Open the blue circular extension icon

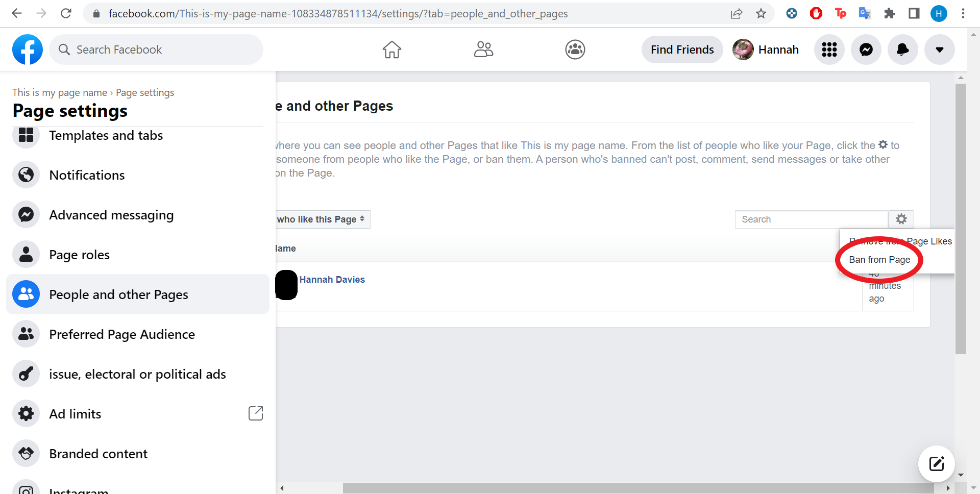tap(792, 13)
